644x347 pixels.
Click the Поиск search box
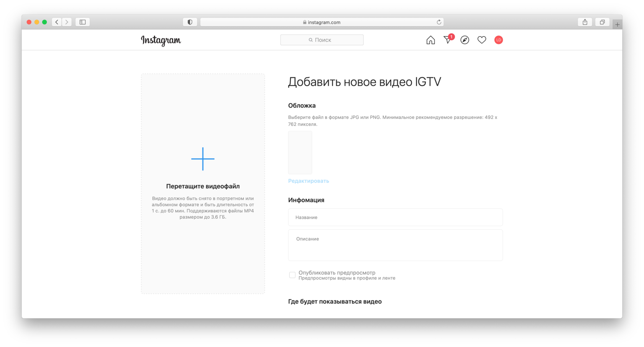322,40
